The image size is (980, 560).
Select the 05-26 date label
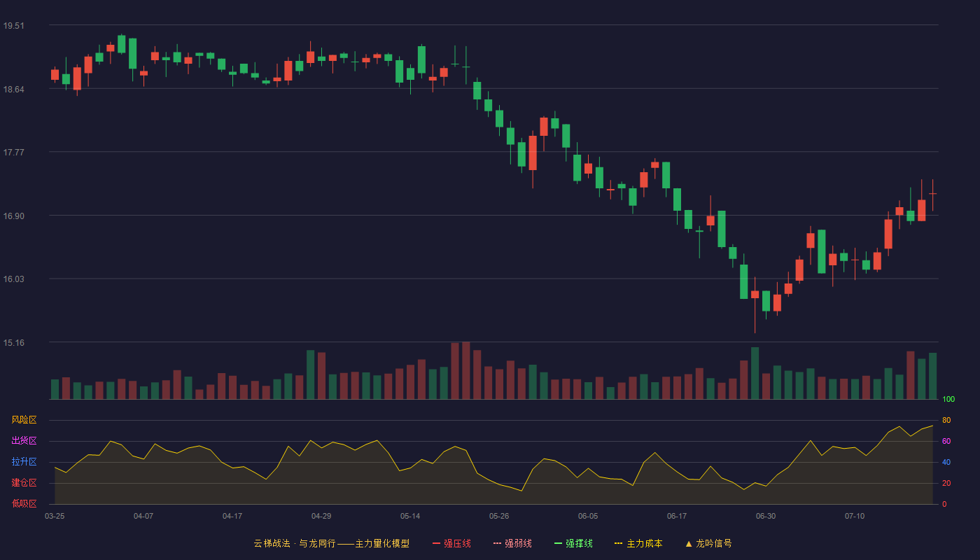(499, 516)
